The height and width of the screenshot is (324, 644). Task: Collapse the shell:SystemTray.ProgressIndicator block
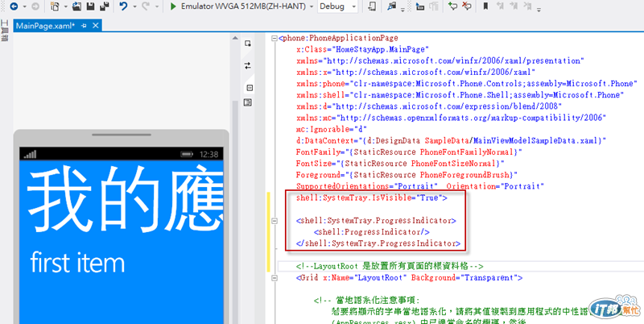click(x=275, y=221)
